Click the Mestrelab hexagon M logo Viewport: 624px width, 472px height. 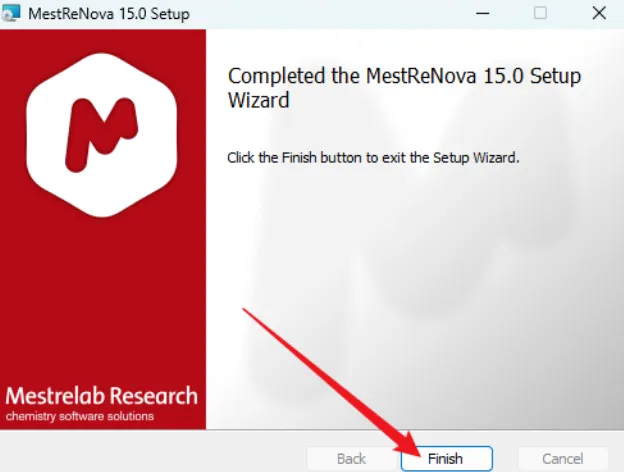tap(102, 135)
